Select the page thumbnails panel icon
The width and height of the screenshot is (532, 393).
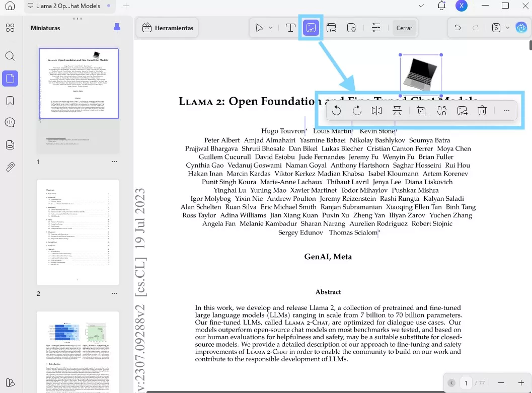pyautogui.click(x=10, y=78)
